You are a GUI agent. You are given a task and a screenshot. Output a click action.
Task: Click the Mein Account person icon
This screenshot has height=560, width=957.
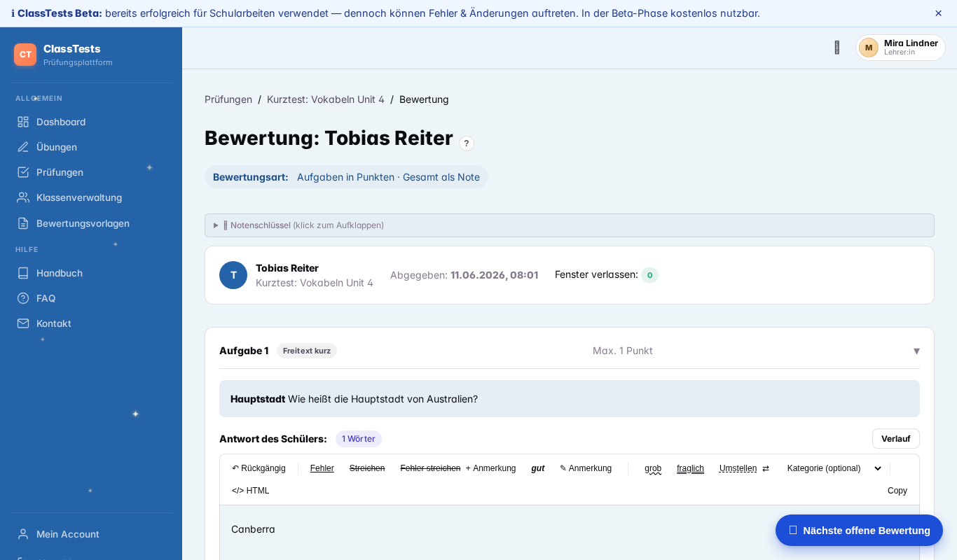[x=23, y=534]
